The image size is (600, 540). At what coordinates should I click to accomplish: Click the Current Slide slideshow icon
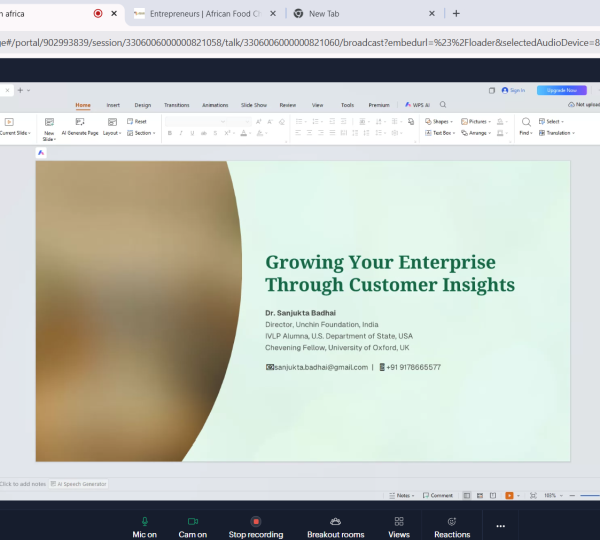pos(9,122)
